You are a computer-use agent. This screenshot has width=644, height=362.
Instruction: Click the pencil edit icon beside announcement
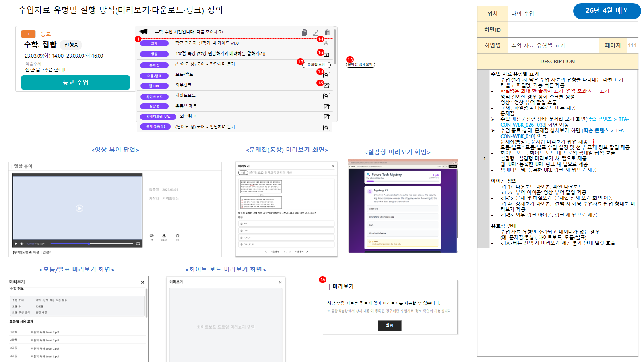[x=316, y=33]
